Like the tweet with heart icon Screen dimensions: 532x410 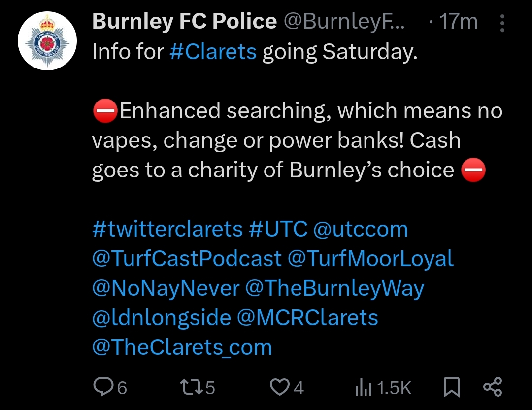click(x=280, y=387)
